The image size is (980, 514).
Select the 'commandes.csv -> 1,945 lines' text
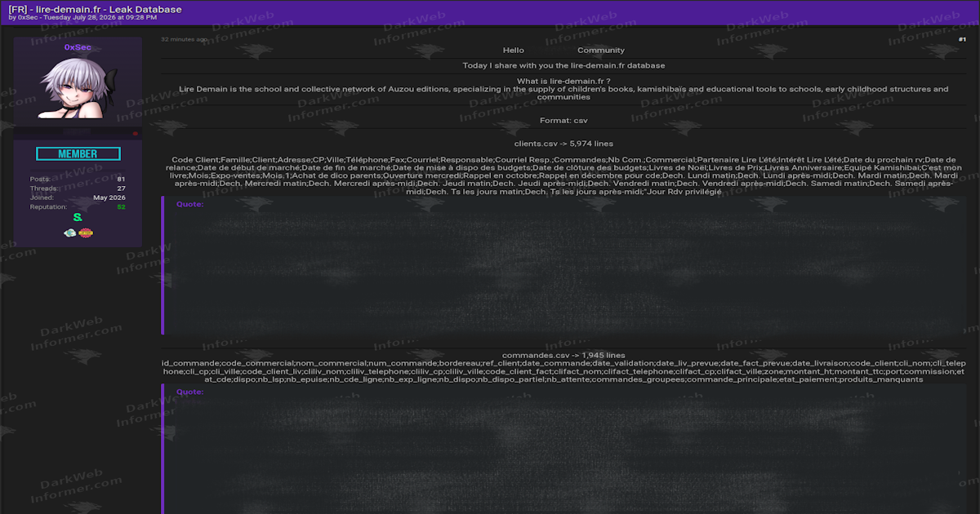(x=563, y=356)
